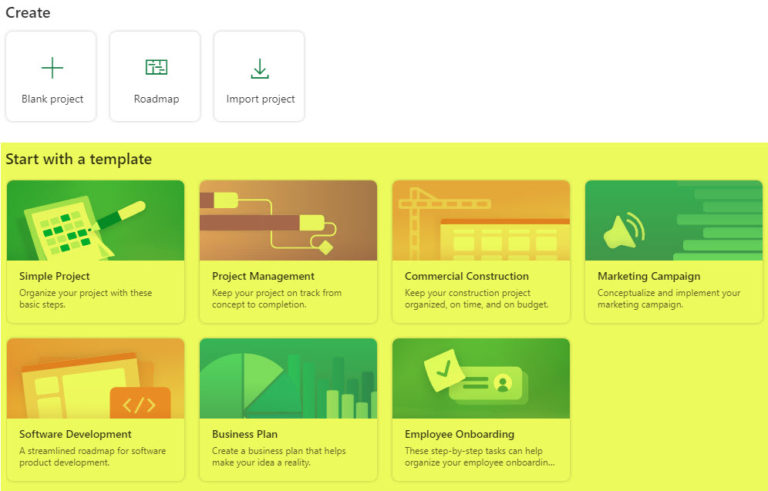The height and width of the screenshot is (491, 768).
Task: Select the Project Management title text
Action: click(263, 276)
